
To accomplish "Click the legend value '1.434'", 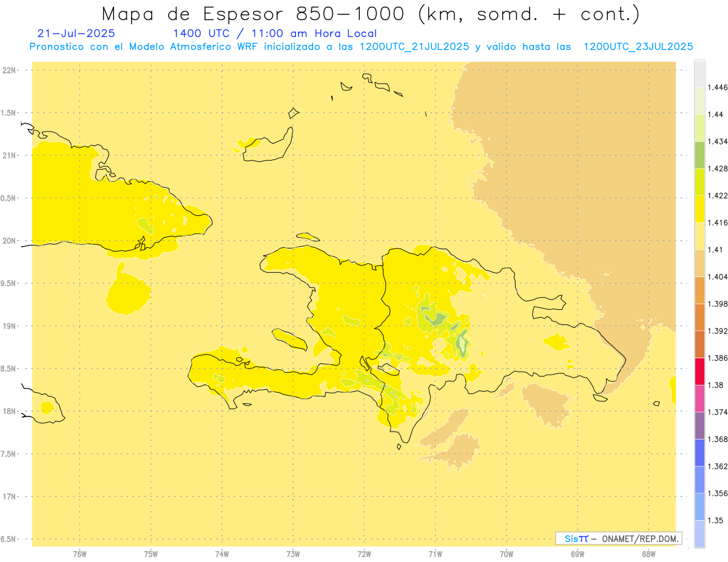I will point(718,141).
